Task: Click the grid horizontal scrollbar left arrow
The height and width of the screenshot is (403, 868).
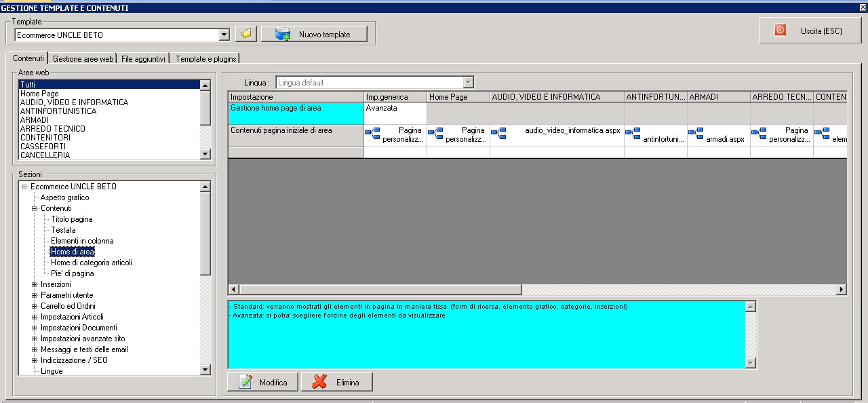Action: (x=233, y=290)
